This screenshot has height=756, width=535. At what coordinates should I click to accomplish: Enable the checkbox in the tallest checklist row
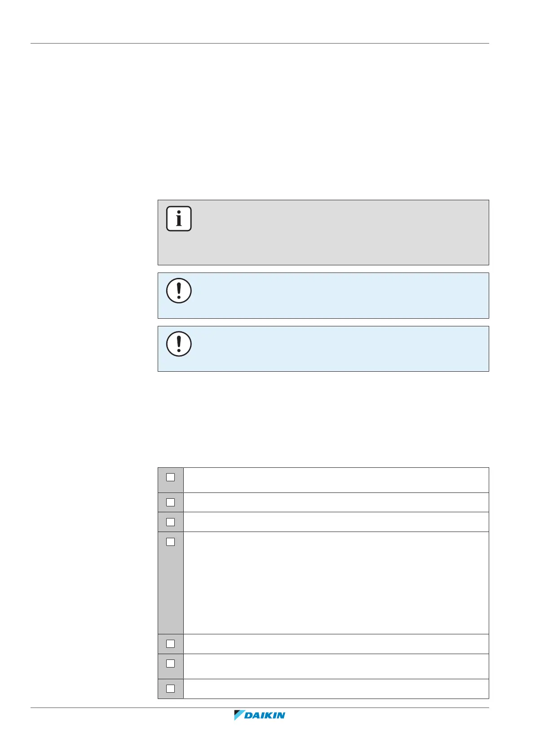[x=171, y=542]
